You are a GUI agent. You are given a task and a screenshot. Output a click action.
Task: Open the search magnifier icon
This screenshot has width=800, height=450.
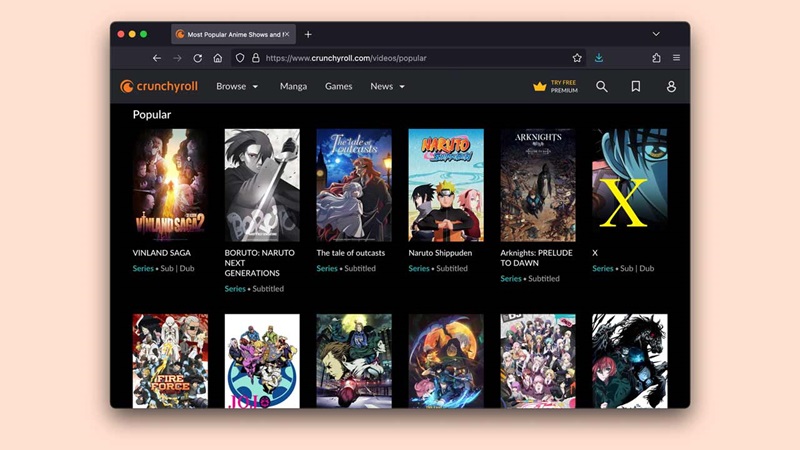click(x=602, y=87)
